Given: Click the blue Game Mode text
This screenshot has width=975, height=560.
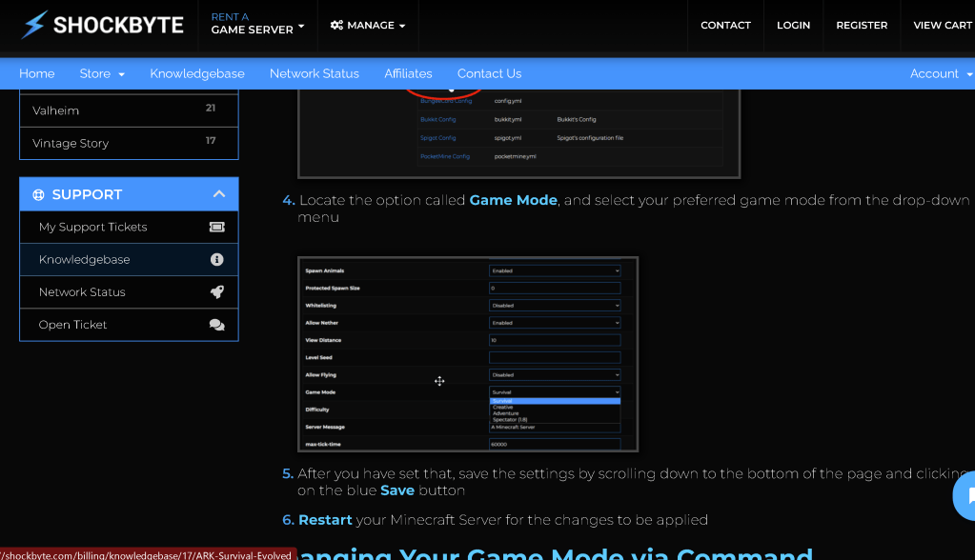Looking at the screenshot, I should point(513,200).
